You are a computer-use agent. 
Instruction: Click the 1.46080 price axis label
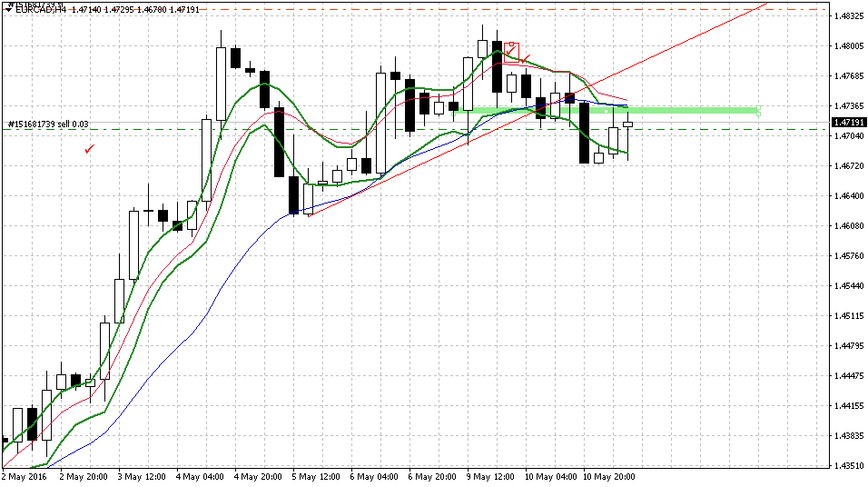(848, 225)
